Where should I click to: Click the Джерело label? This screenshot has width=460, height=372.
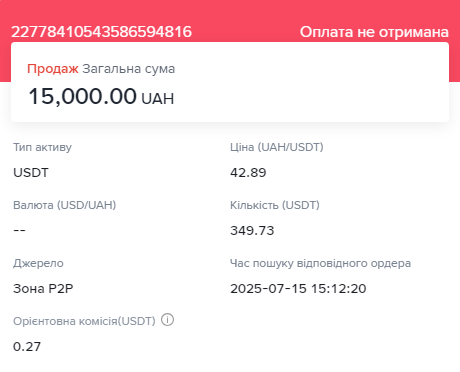coord(38,263)
